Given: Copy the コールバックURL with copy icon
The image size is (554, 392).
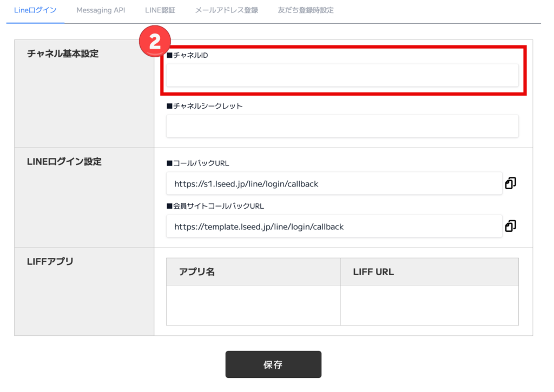Looking at the screenshot, I should [x=510, y=183].
